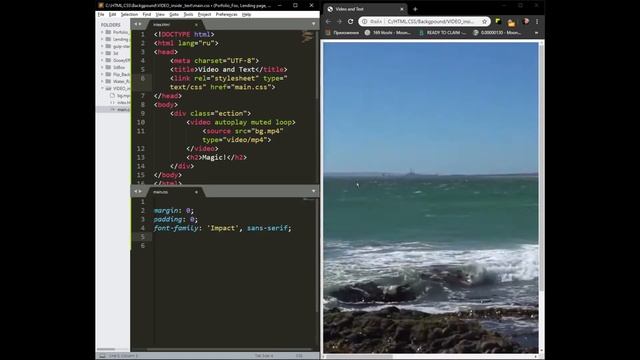
Task: Open the 0.00000130 bookmark
Action: click(497, 33)
